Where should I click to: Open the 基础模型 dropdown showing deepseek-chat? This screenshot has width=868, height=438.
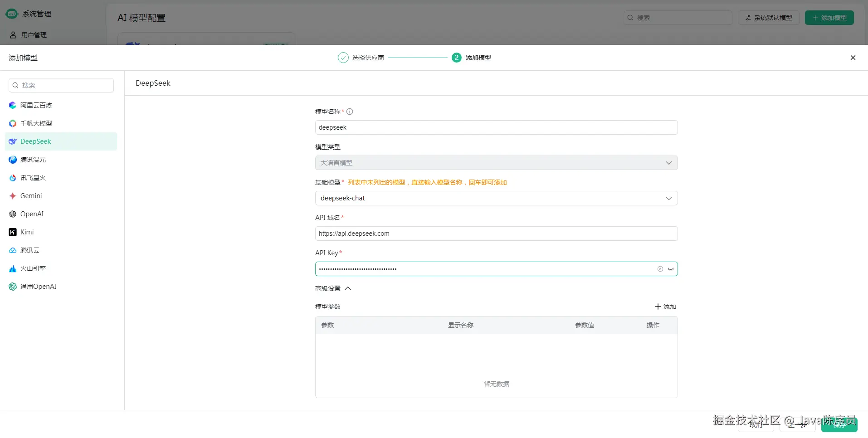click(x=497, y=198)
